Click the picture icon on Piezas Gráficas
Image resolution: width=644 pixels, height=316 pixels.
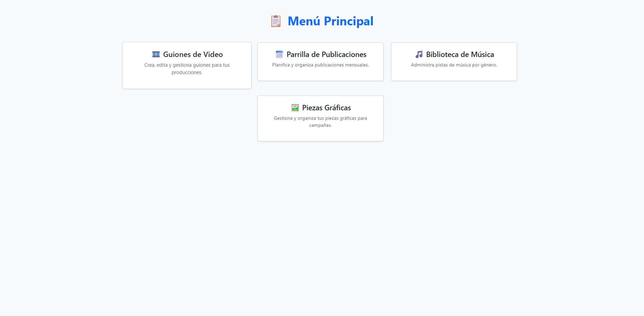tap(295, 107)
